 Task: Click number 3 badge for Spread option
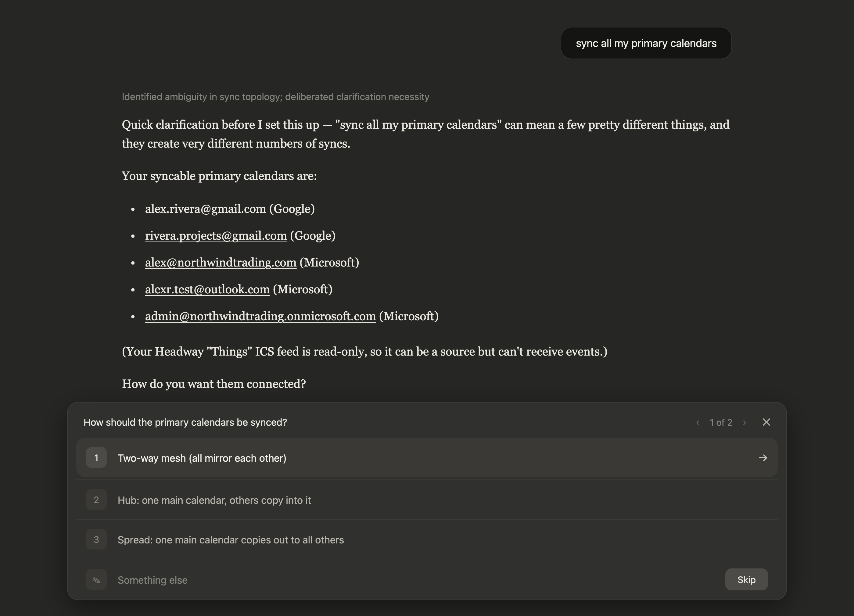[x=96, y=539]
